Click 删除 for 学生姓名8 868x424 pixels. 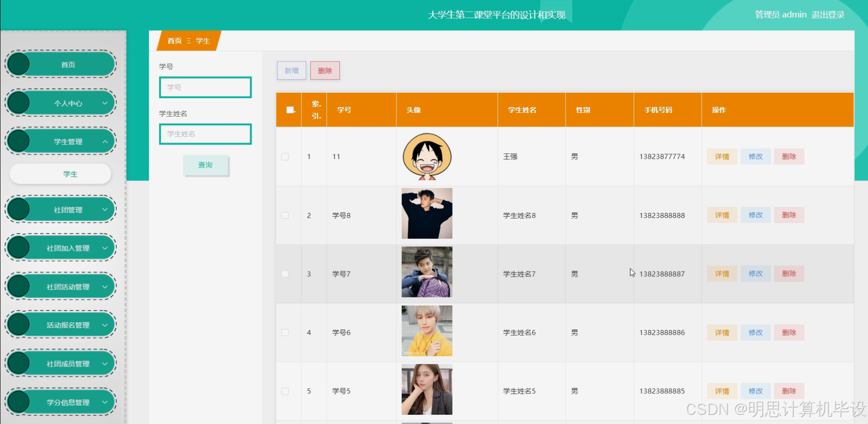click(x=789, y=215)
